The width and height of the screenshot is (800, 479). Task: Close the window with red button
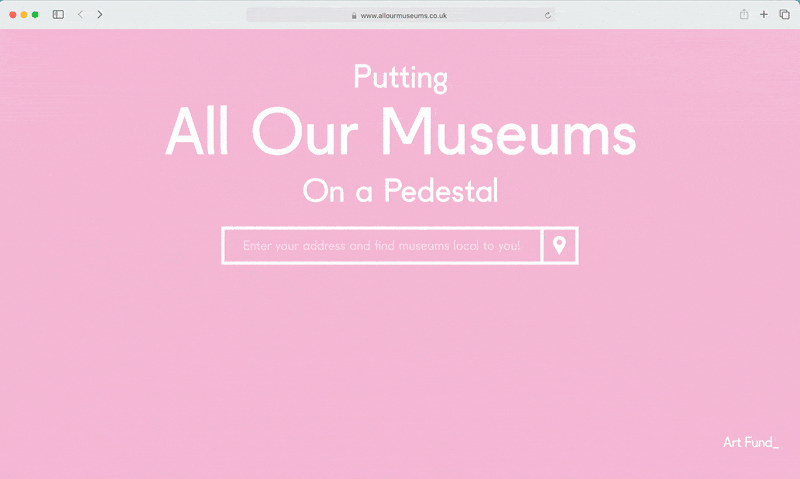coord(13,15)
